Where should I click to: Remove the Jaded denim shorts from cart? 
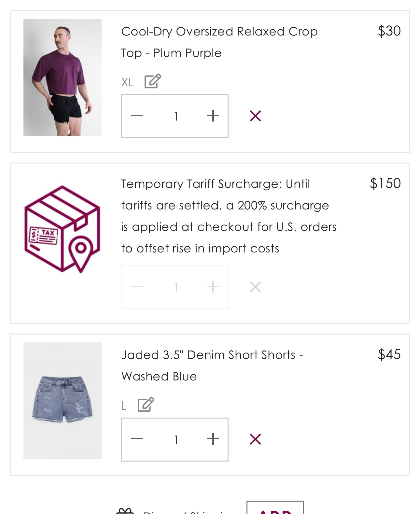click(255, 439)
